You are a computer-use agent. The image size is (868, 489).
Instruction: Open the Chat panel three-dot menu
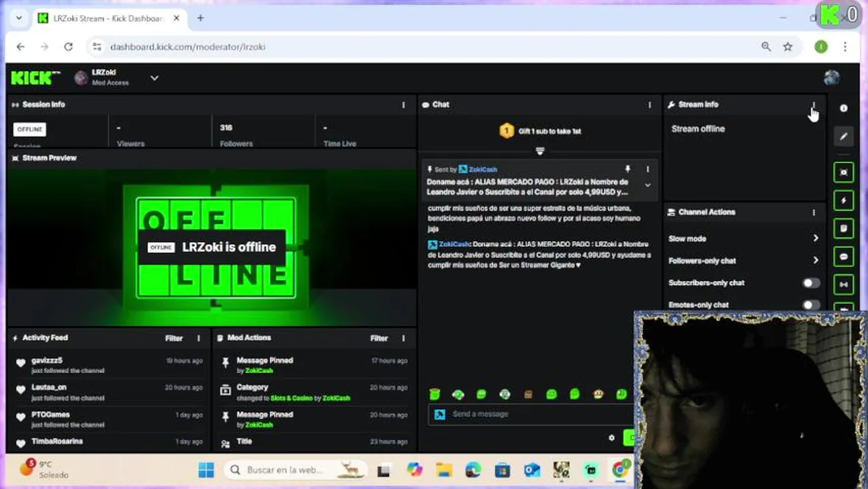[649, 105]
